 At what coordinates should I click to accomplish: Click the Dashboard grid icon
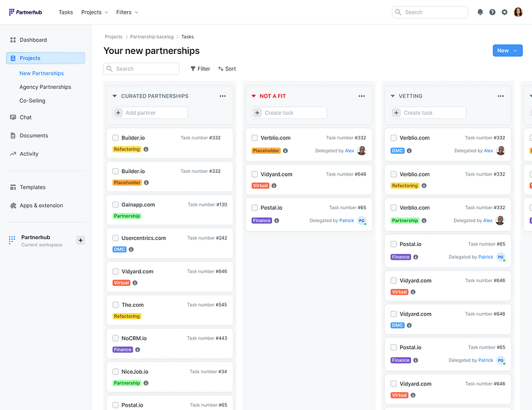(x=13, y=40)
